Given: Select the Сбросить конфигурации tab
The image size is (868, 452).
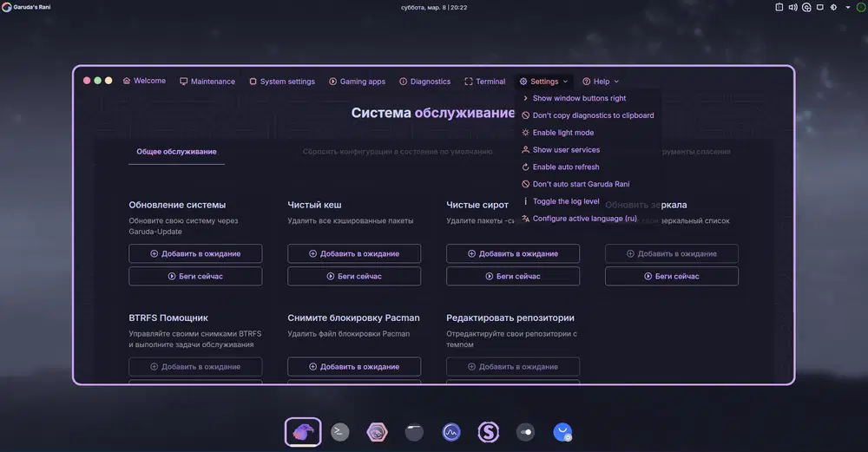Looking at the screenshot, I should [398, 152].
